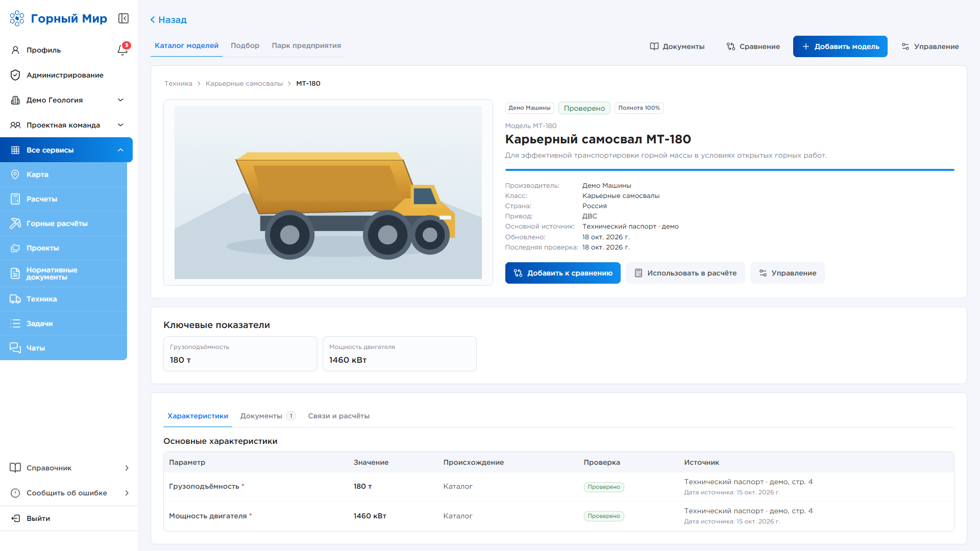
Task: Select the Характеристики tab
Action: tap(198, 416)
